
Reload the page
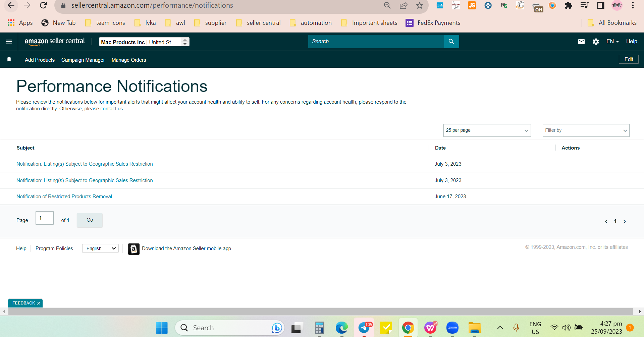pyautogui.click(x=43, y=5)
